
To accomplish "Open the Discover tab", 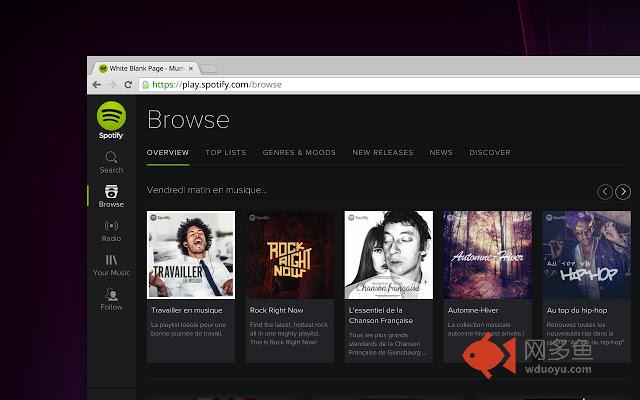I will 490,153.
